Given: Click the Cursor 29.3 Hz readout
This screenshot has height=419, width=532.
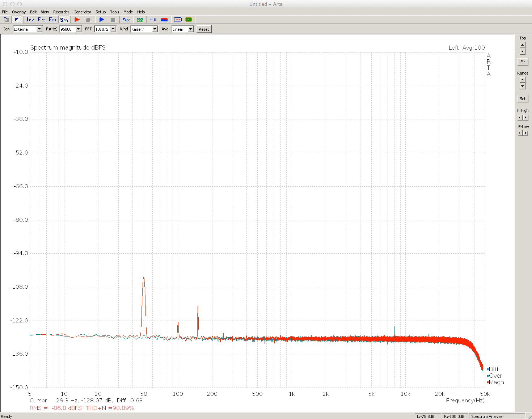Looking at the screenshot, I should (86, 401).
